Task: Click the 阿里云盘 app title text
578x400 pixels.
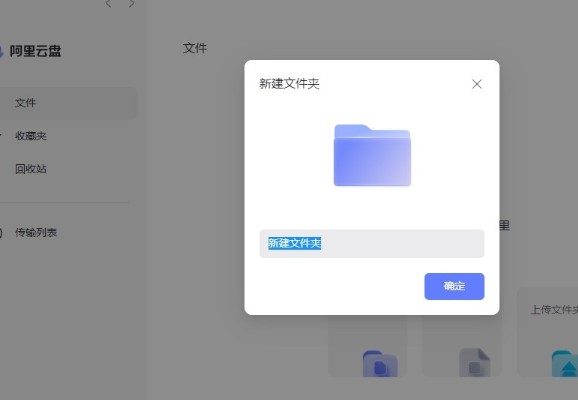Action: click(x=35, y=51)
